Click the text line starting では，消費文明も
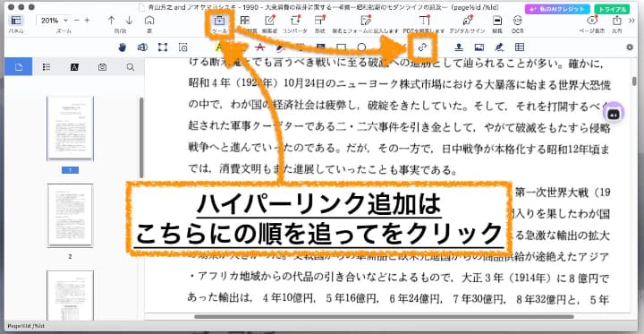Screen dimensions: 644x334 pos(324,169)
